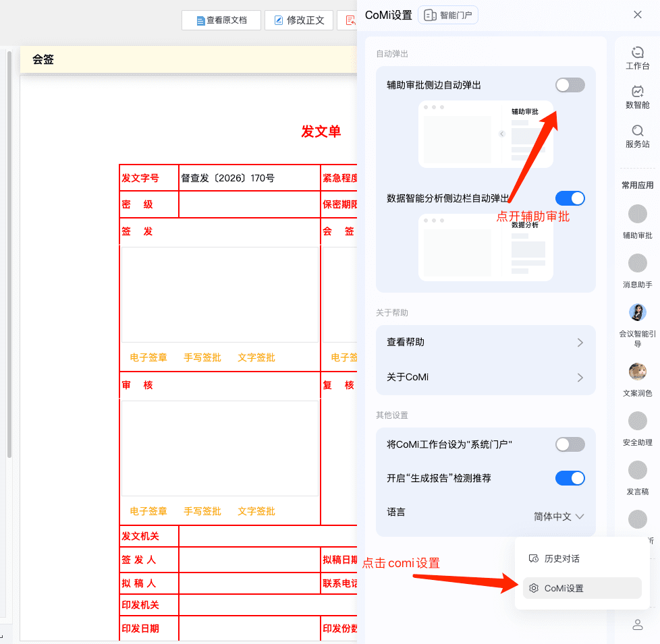Click the partially hidden red toolbar icon

coord(350,20)
